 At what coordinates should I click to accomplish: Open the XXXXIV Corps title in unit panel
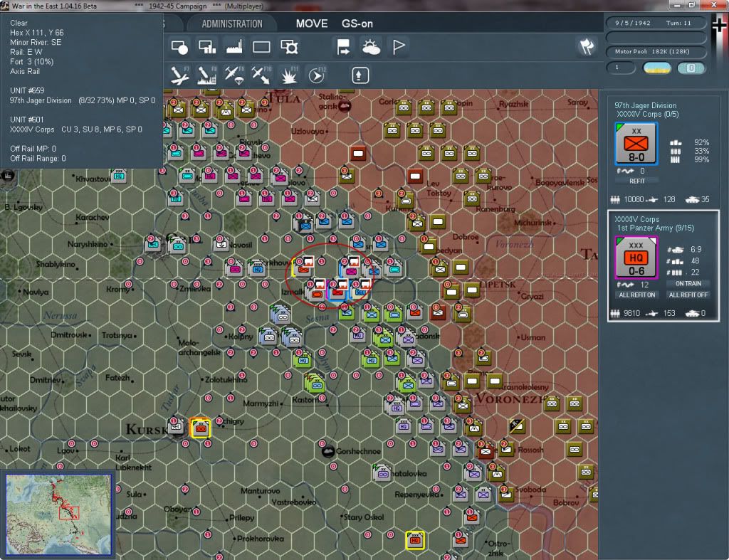[x=636, y=219]
